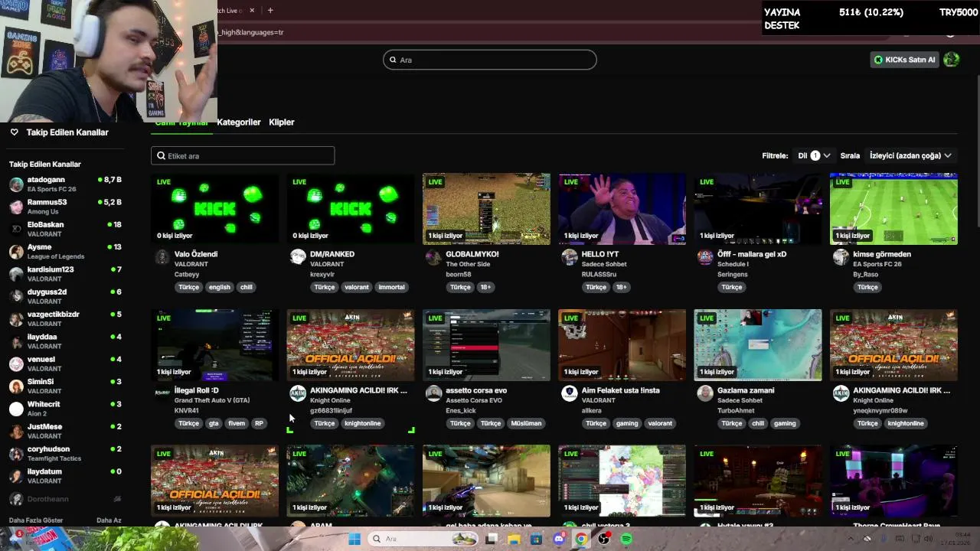Click the 18+ tag under HELLO !YT
Image resolution: width=980 pixels, height=551 pixels.
tap(622, 287)
